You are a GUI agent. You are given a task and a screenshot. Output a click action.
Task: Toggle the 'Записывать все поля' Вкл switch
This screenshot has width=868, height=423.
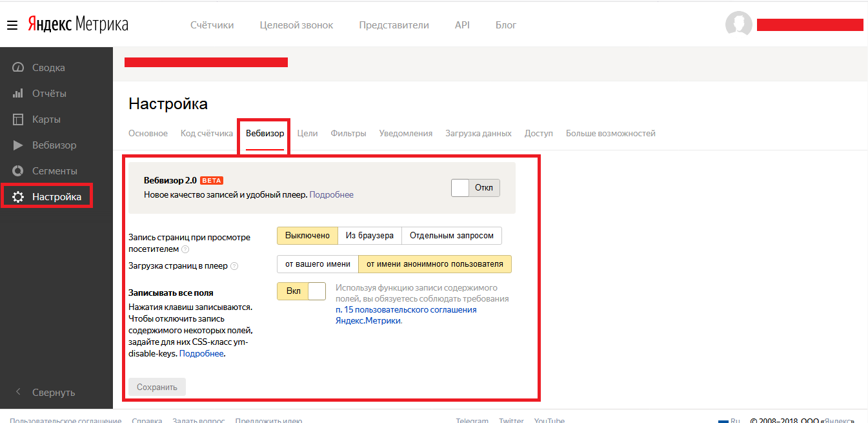point(301,291)
